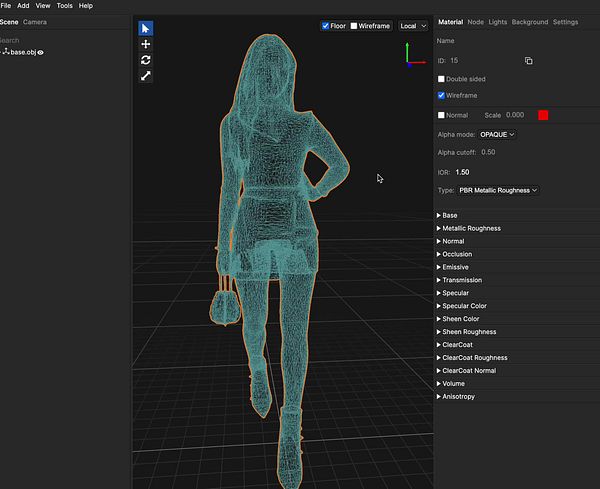Toggle visibility eye of base.obj
Viewport: 600px width, 489px height.
coord(41,52)
